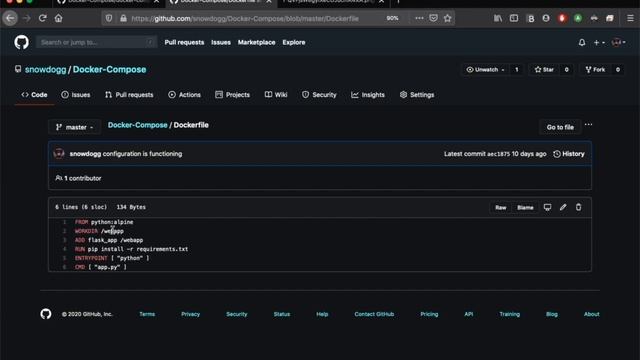Open the notifications bell
Screen dimensions: 640x360
click(x=582, y=42)
